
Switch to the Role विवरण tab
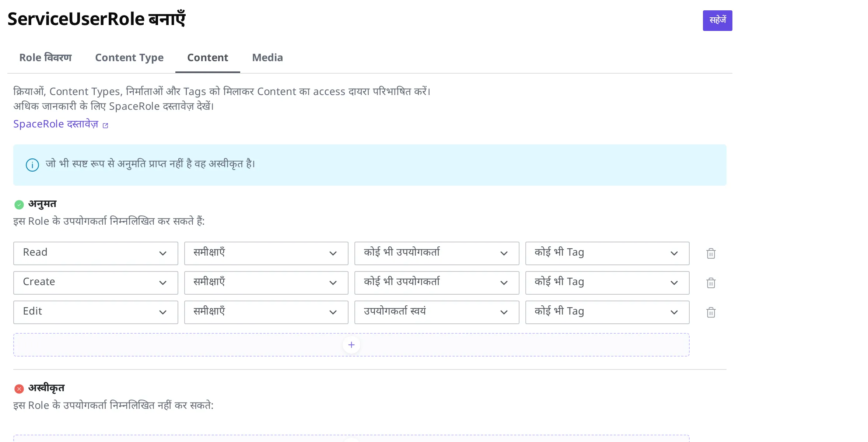click(x=45, y=57)
